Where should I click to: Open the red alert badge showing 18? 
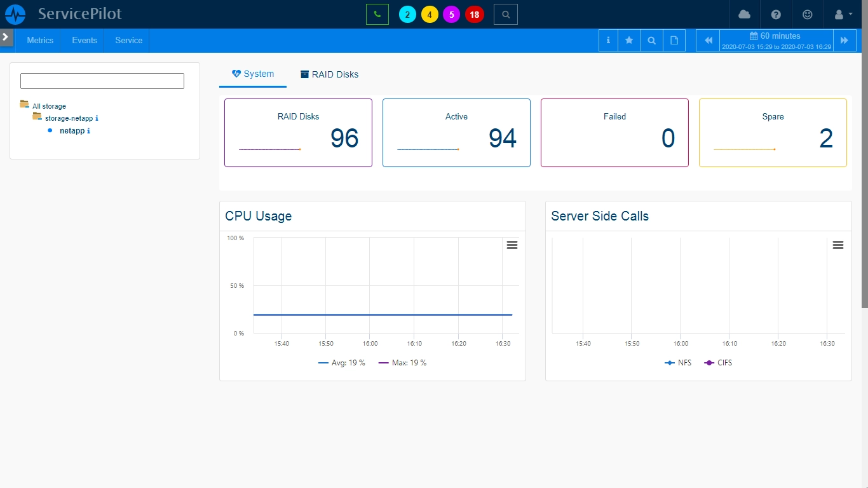click(475, 15)
